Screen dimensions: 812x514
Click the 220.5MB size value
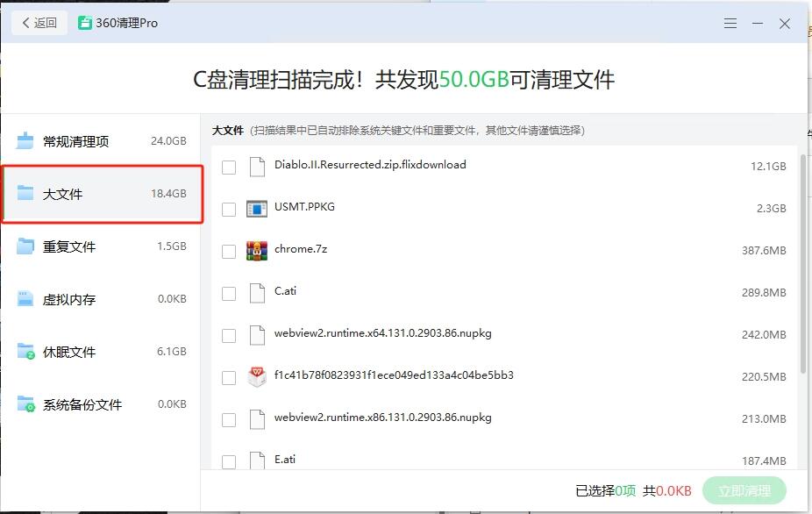(x=764, y=376)
